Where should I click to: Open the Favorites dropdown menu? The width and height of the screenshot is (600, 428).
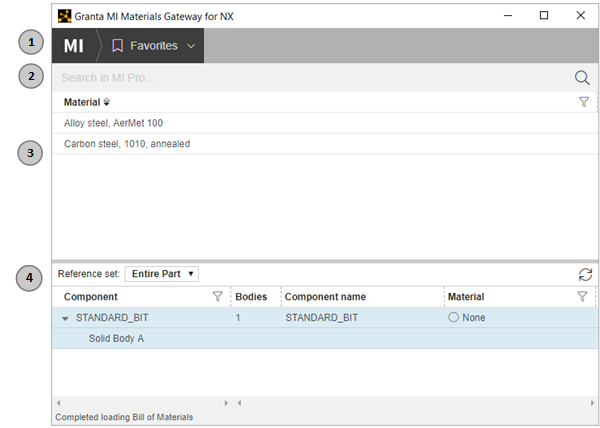click(190, 46)
